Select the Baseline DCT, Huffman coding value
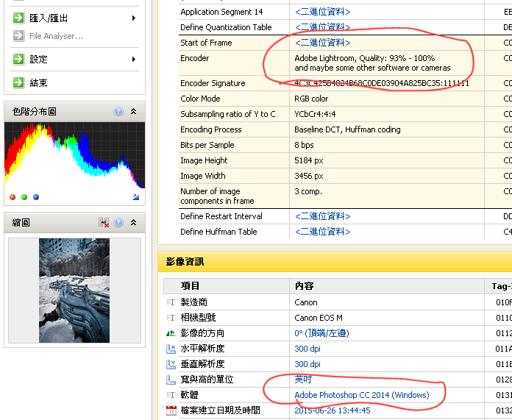 pos(347,129)
